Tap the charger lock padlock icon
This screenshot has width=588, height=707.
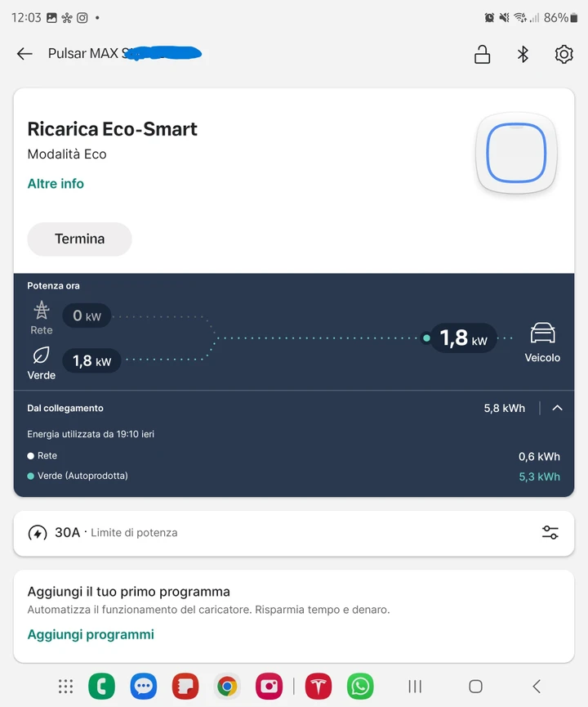(x=482, y=55)
